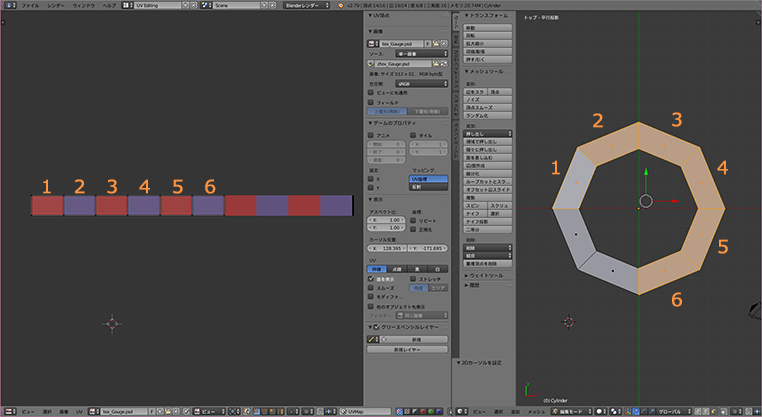
Task: Click the grease pencil brush icon
Action: 372,339
